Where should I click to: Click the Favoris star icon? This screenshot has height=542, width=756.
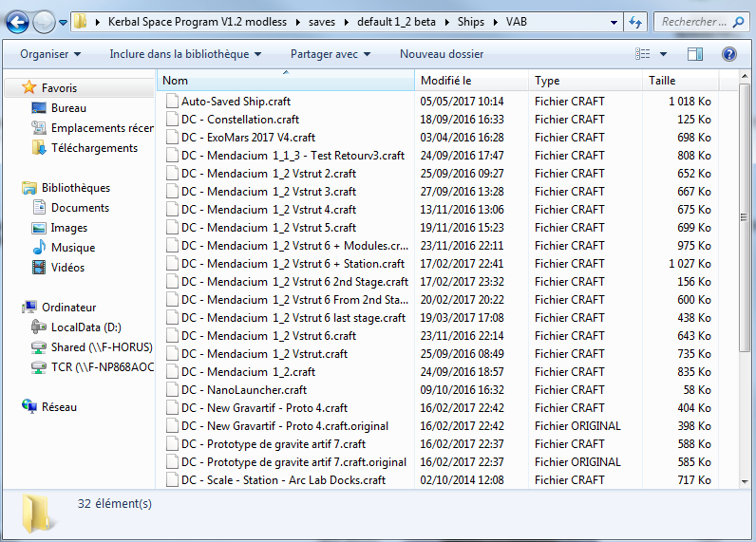pyautogui.click(x=28, y=87)
